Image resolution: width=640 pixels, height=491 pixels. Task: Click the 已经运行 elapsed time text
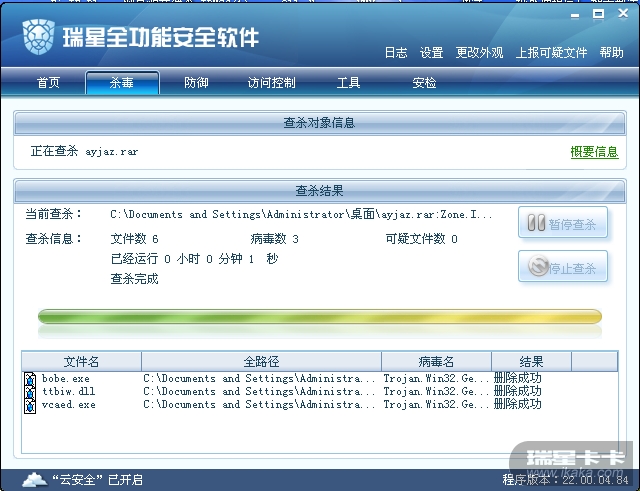[x=194, y=259]
